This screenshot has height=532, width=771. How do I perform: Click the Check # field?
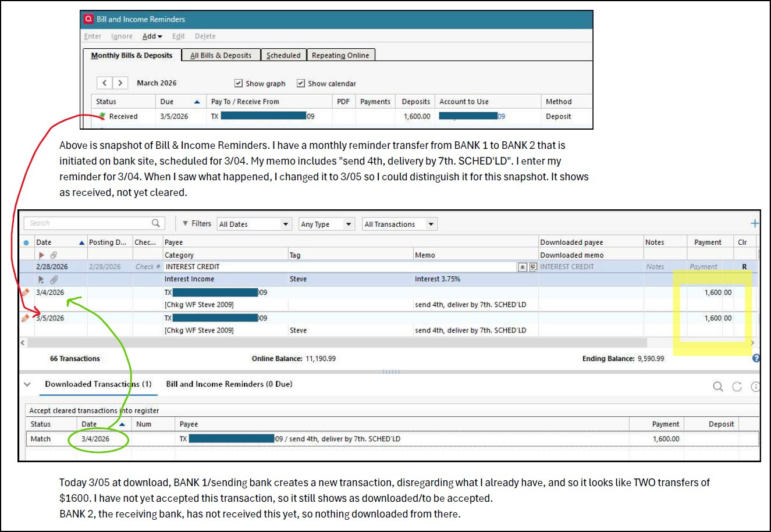click(x=148, y=267)
